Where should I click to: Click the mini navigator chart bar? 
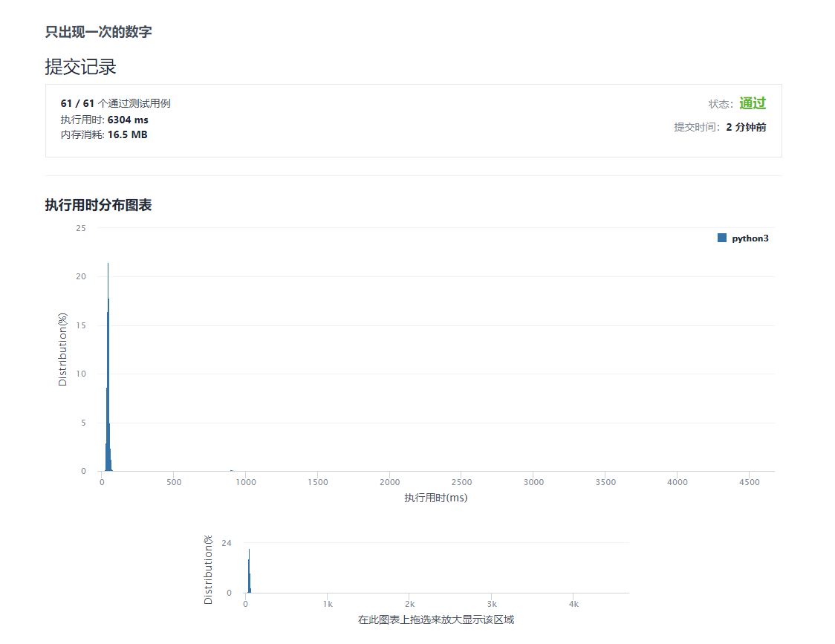click(249, 571)
